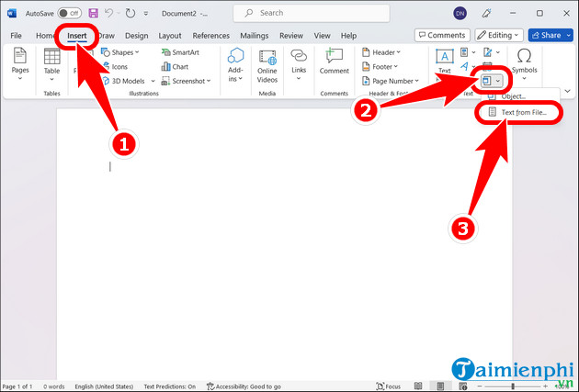This screenshot has width=579, height=392.
Task: Click the Online Videos icon
Action: [267, 58]
